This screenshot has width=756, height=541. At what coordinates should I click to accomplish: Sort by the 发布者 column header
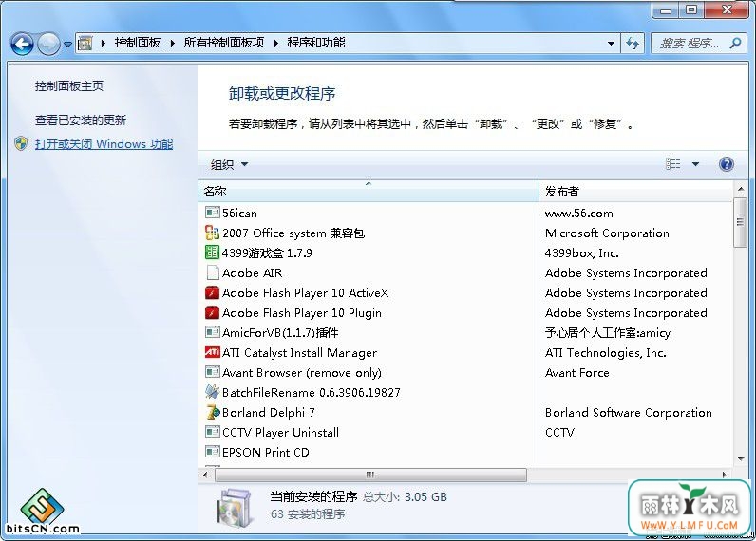tap(635, 192)
